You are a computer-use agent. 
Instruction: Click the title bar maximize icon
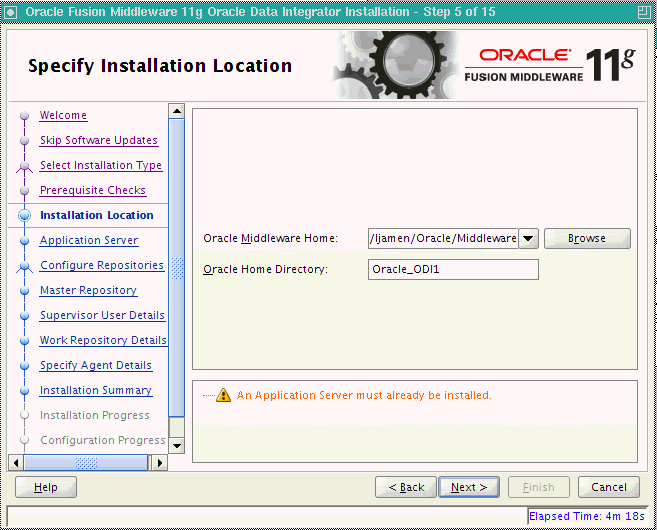[x=644, y=12]
